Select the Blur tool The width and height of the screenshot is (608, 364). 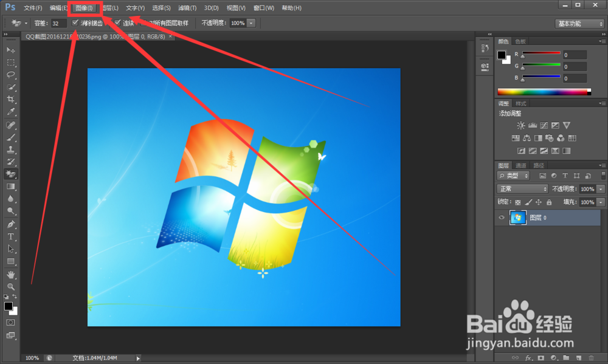tap(10, 199)
